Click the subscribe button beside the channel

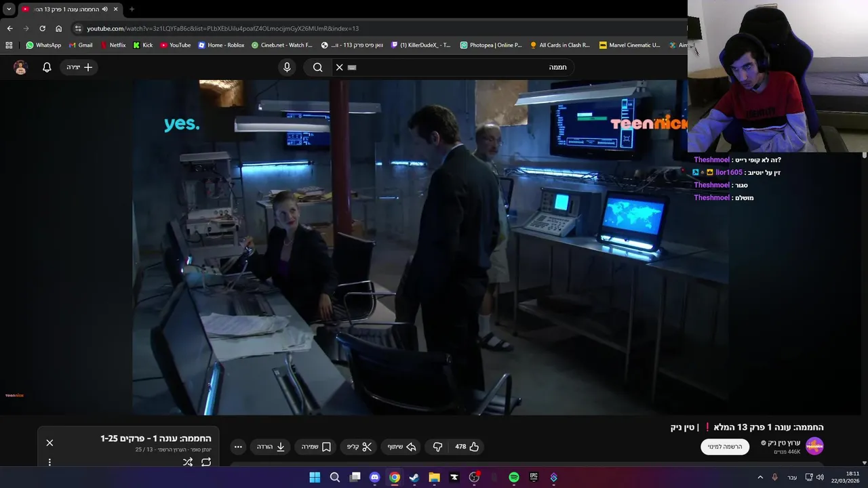[x=725, y=447]
